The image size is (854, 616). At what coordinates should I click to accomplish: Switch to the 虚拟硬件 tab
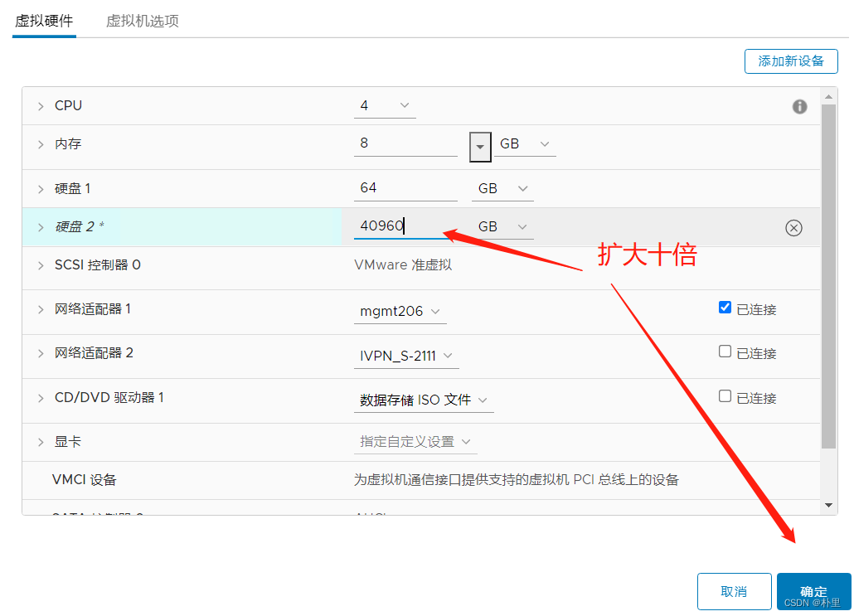[x=44, y=22]
